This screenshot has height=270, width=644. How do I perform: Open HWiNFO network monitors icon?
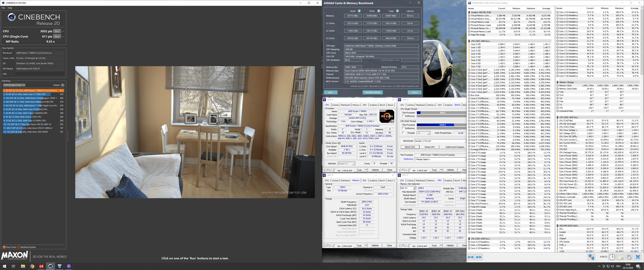(x=591, y=257)
